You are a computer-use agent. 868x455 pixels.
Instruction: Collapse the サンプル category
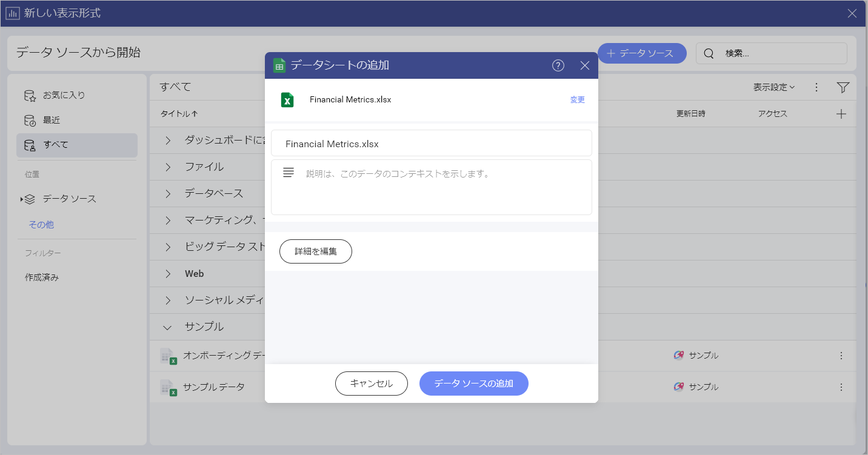(169, 327)
